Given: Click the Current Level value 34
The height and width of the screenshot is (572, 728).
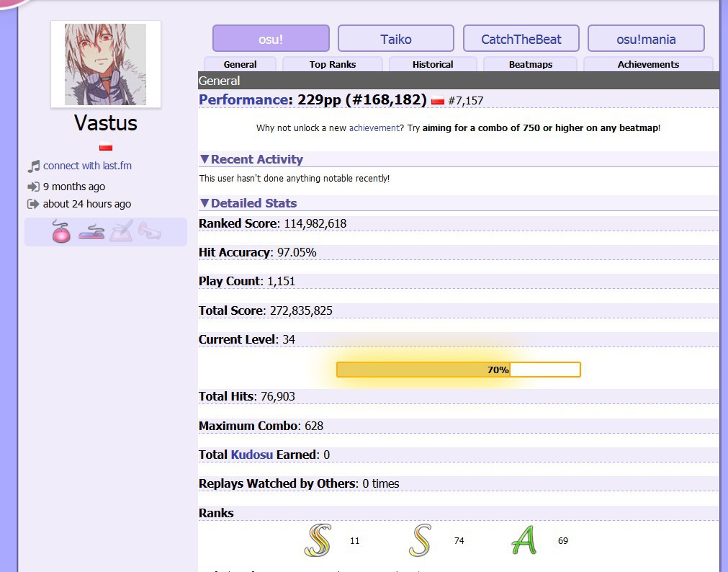Looking at the screenshot, I should (x=288, y=339).
